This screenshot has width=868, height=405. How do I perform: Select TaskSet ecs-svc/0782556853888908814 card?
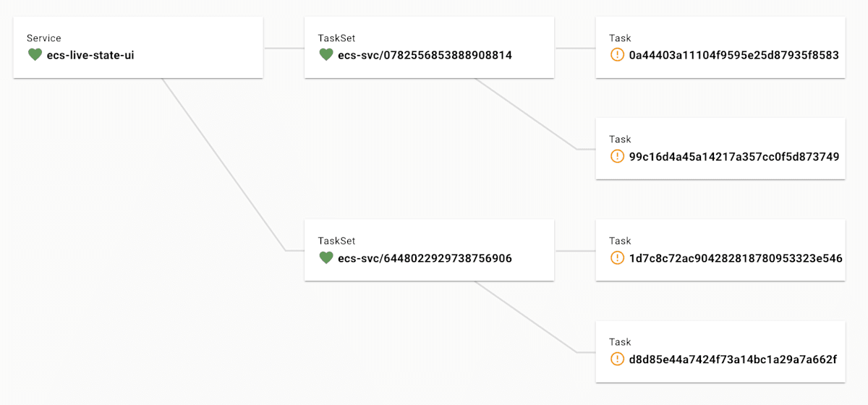coord(430,47)
